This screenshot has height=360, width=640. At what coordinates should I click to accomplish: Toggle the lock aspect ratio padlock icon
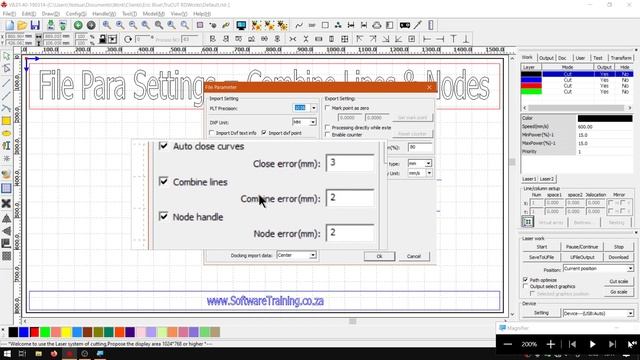102,39
